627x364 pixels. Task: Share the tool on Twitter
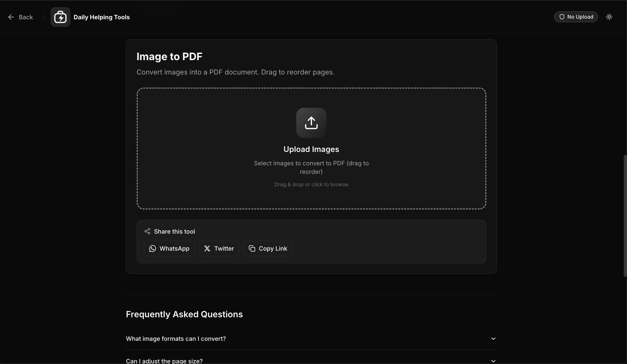click(219, 248)
